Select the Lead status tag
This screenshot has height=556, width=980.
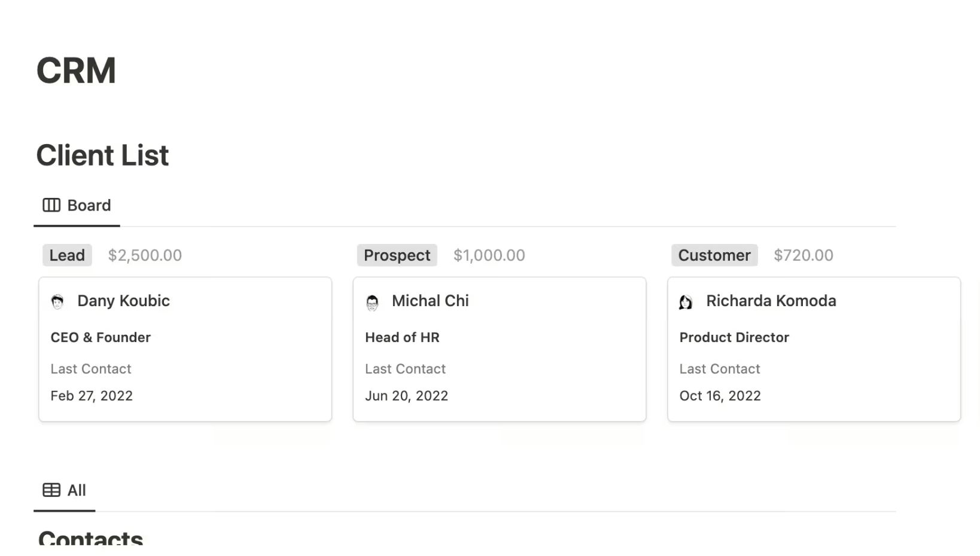click(66, 255)
